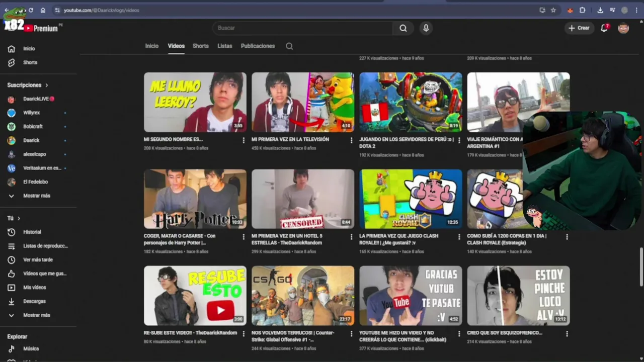Open options for RE-SUBE ESTE VIDEO

(x=244, y=334)
